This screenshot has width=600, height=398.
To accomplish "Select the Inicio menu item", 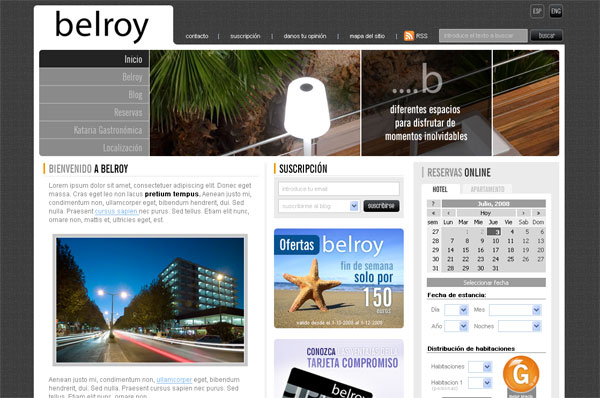I will pos(94,59).
